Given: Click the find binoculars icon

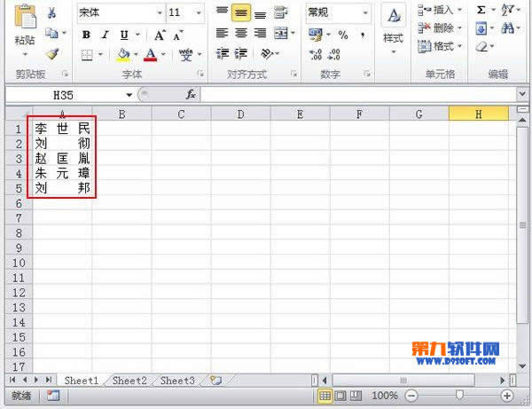Looking at the screenshot, I should click(x=507, y=28).
